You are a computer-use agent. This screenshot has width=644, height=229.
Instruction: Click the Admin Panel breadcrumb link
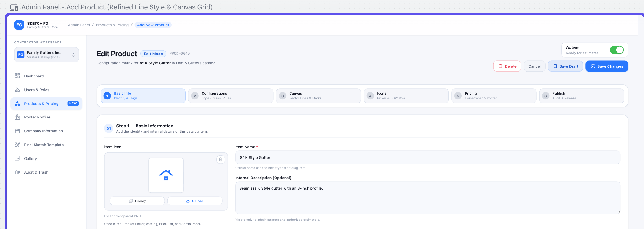click(79, 25)
